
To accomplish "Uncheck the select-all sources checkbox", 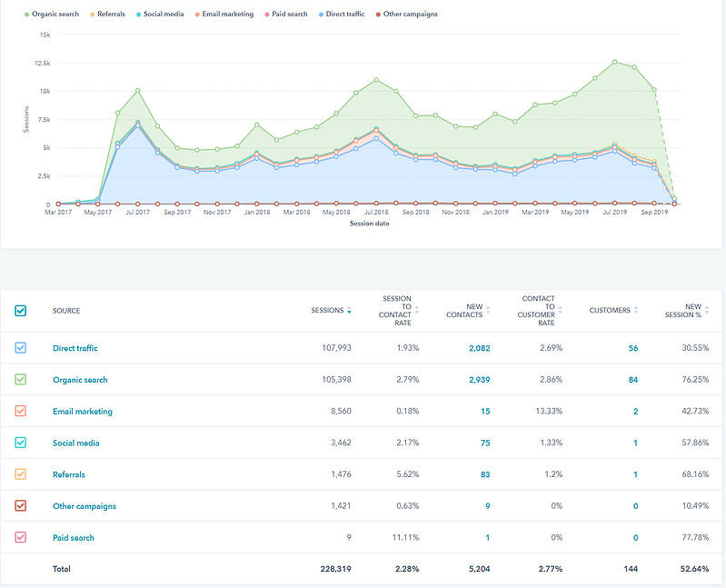I will coord(20,311).
